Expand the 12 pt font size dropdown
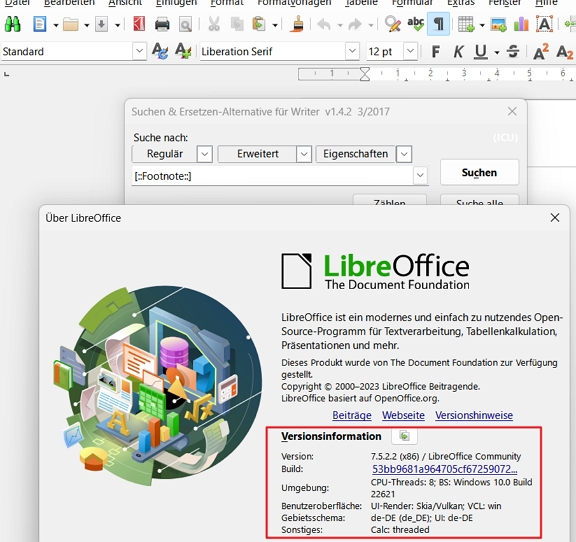Screen dimensions: 576x542 pyautogui.click(x=410, y=51)
